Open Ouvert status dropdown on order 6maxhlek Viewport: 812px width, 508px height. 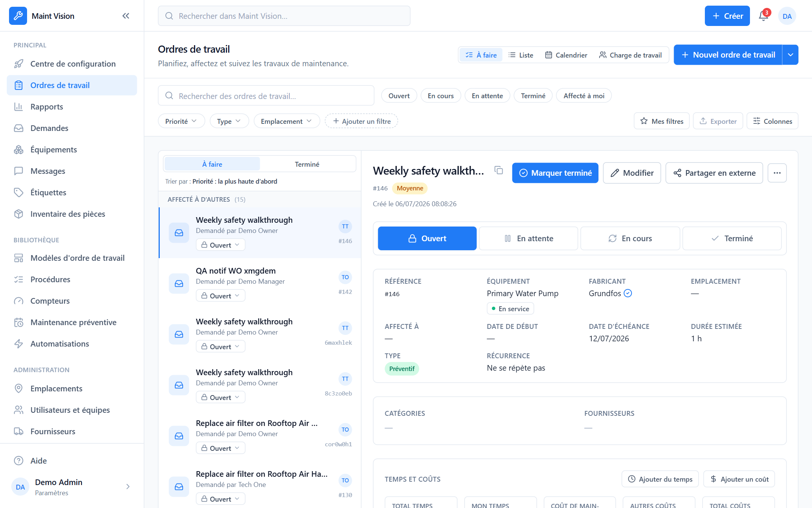pyautogui.click(x=221, y=347)
